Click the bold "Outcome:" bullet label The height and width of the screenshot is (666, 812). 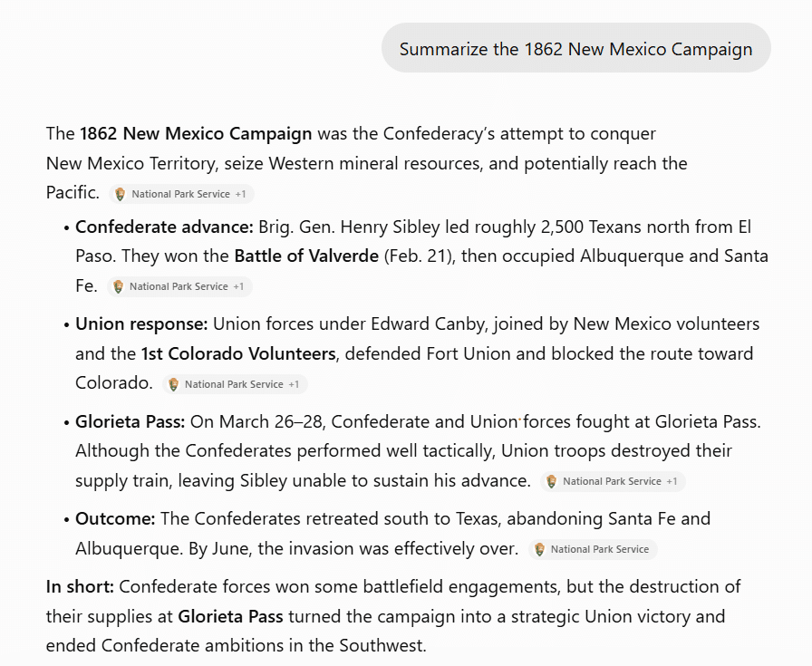tap(115, 519)
